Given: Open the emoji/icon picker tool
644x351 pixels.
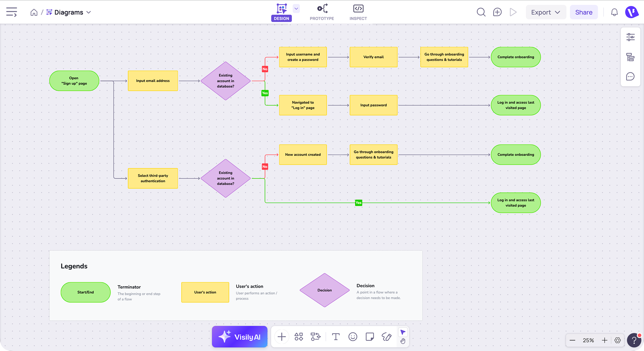Looking at the screenshot, I should (353, 337).
